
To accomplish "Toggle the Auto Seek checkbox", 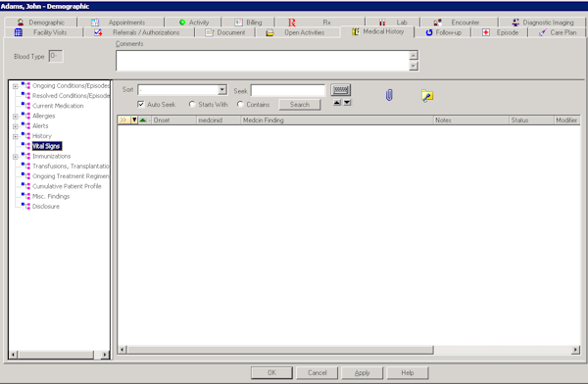I will (141, 104).
